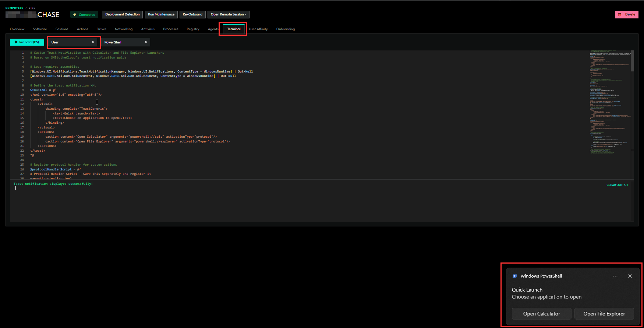Screen dimensions: 644x328
Task: Go to the Antivirus tab
Action: (x=148, y=29)
